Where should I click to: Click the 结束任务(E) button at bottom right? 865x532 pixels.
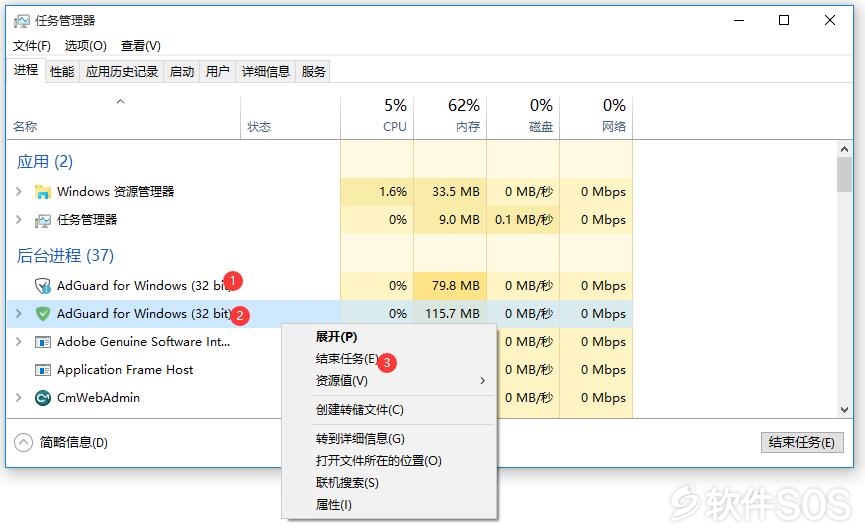[802, 443]
